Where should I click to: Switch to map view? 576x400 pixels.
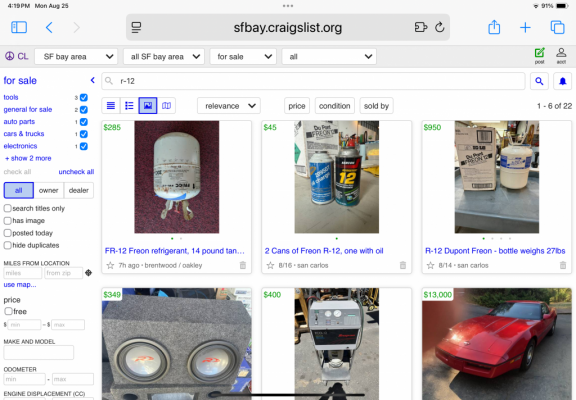166,106
